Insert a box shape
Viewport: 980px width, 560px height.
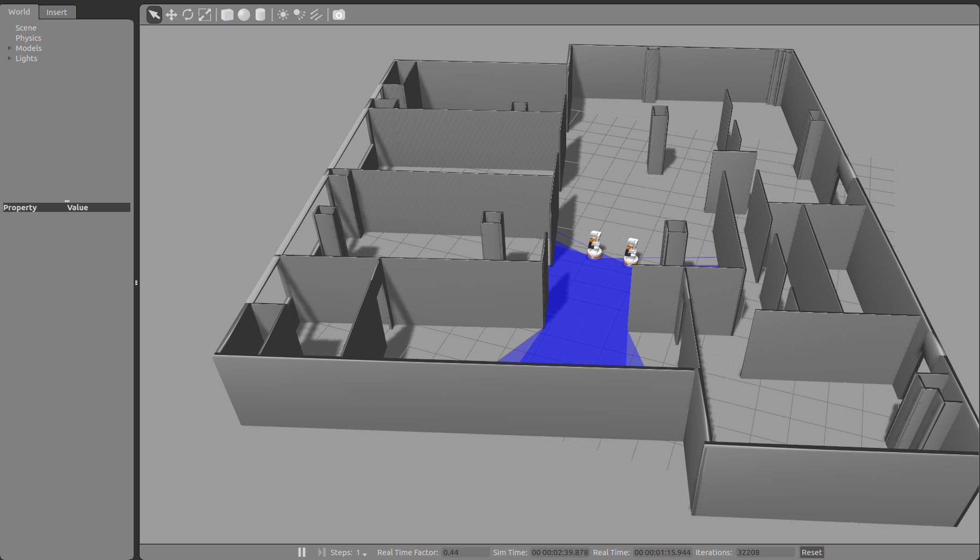pyautogui.click(x=227, y=15)
